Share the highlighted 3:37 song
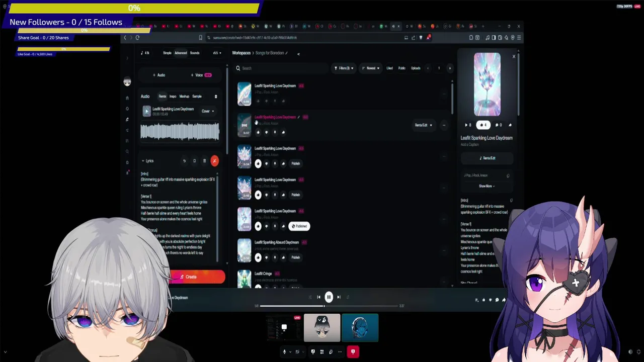The image size is (644, 362). 283,132
